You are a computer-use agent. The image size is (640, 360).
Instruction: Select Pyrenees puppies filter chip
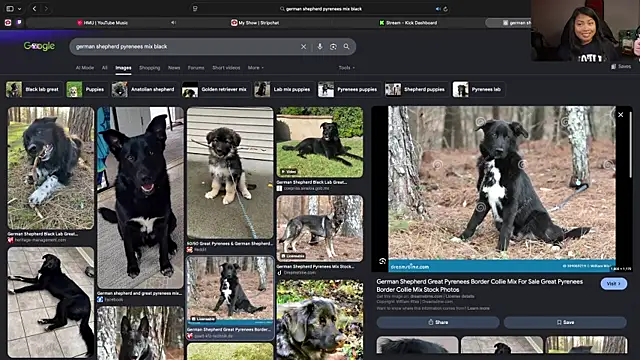point(349,89)
